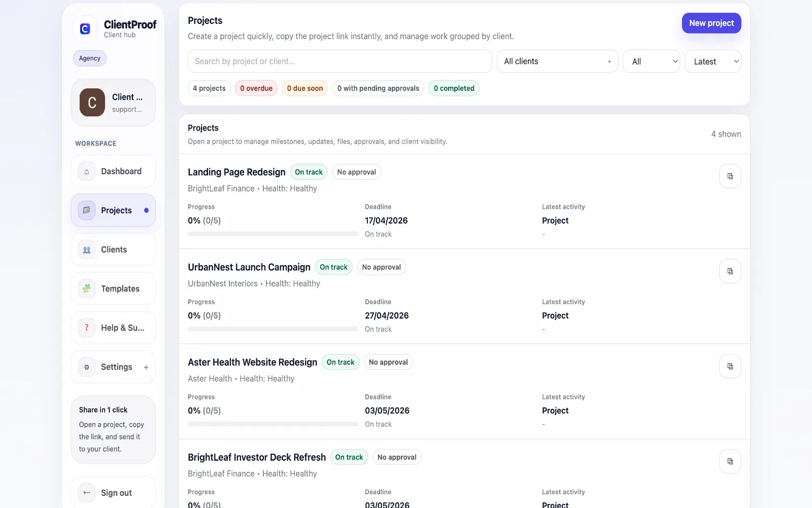
Task: Click UrbanNest Launch Campaign progress bar
Action: coord(273,329)
